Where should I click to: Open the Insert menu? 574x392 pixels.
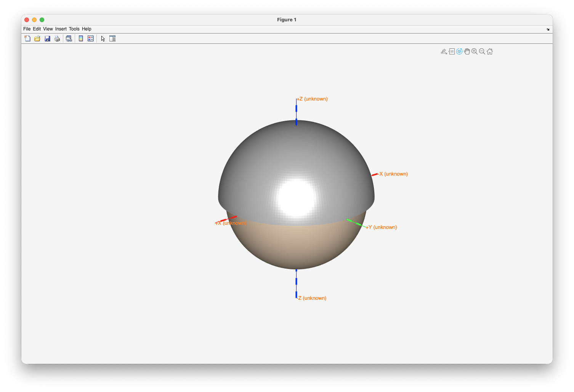61,29
